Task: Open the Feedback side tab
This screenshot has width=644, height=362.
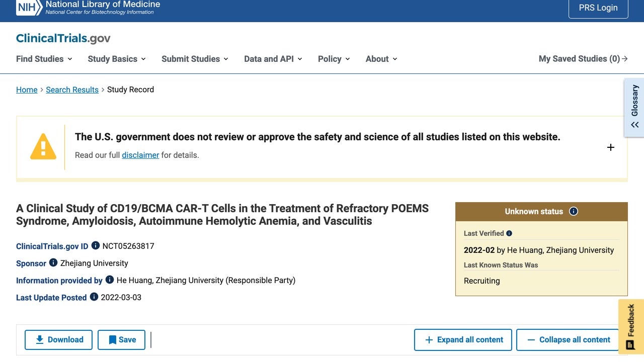Action: [x=631, y=327]
